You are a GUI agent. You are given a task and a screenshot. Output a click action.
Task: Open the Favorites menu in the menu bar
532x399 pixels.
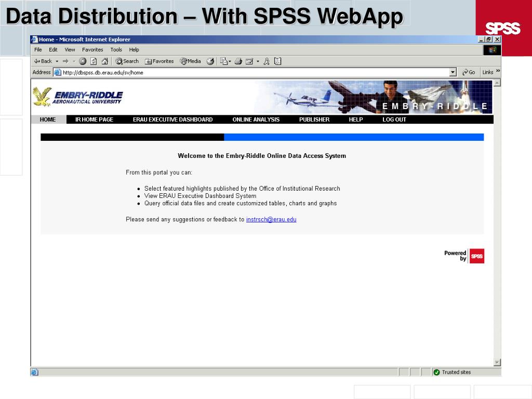point(92,49)
